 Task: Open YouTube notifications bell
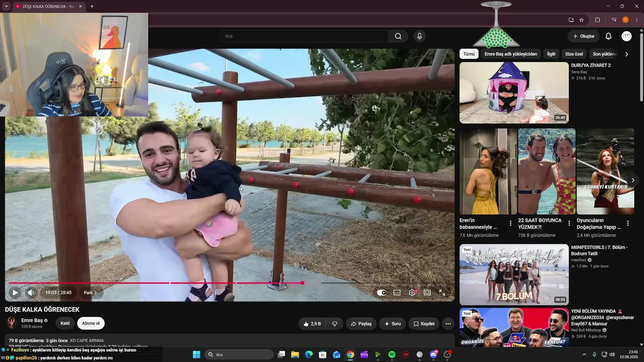click(x=608, y=36)
